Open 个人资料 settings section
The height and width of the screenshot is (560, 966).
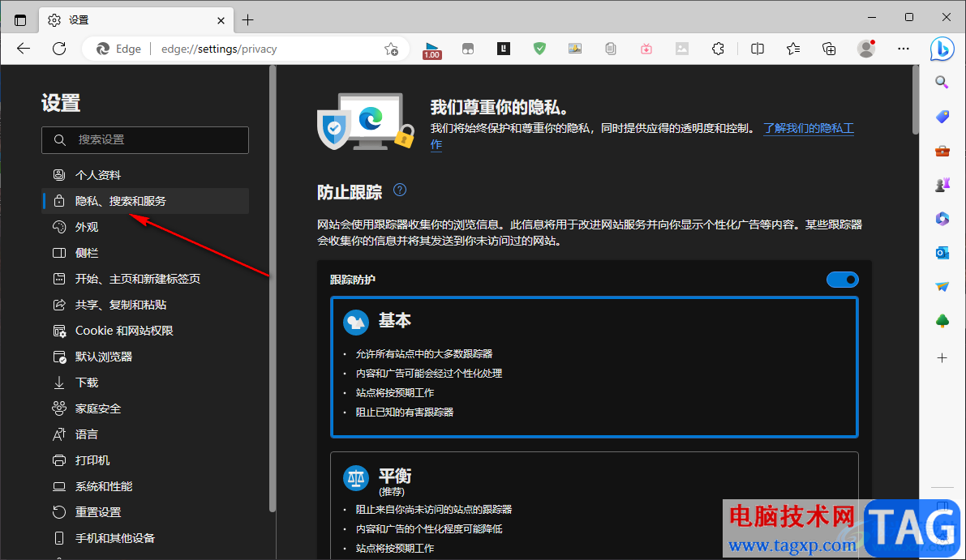coord(145,175)
